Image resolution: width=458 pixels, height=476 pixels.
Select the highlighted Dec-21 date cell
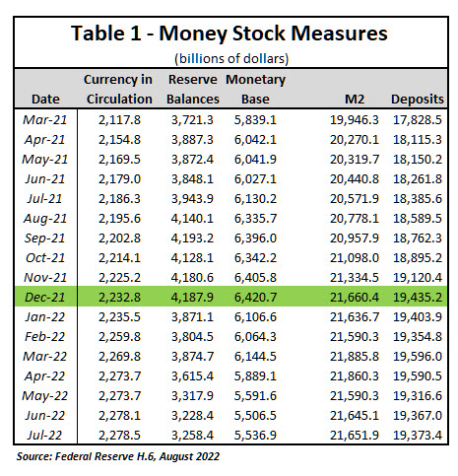(x=45, y=297)
